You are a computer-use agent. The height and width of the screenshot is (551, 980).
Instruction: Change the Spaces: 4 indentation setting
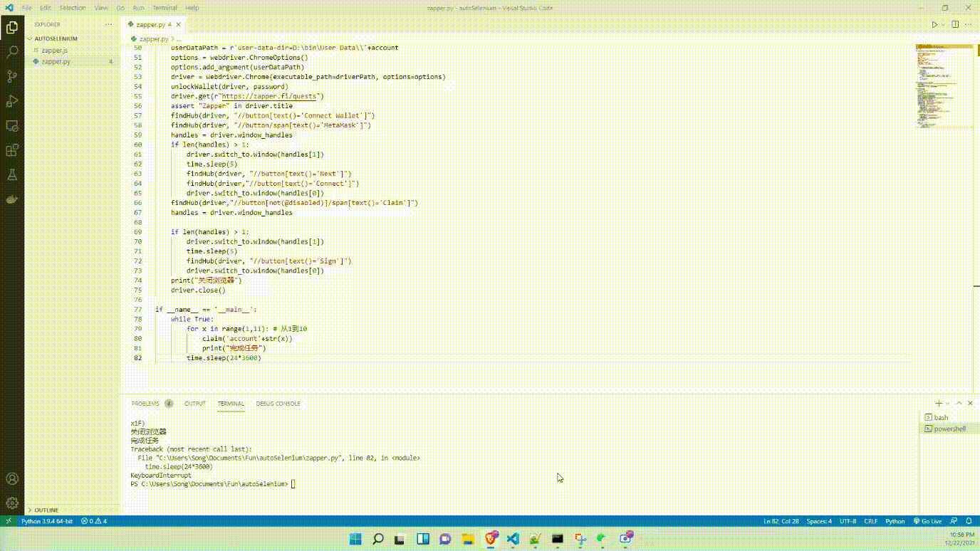[819, 521]
